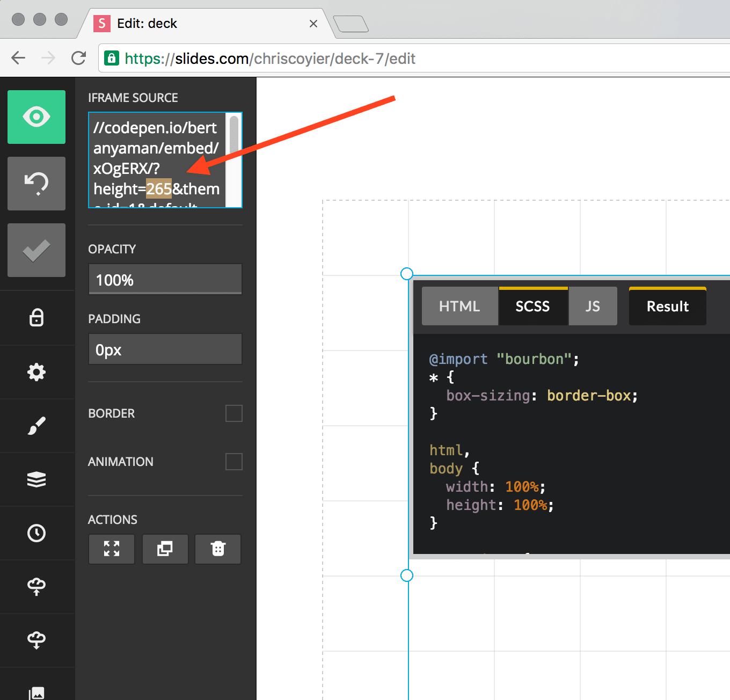Open the layers panel icon
Viewport: 730px width, 700px height.
pyautogui.click(x=36, y=479)
